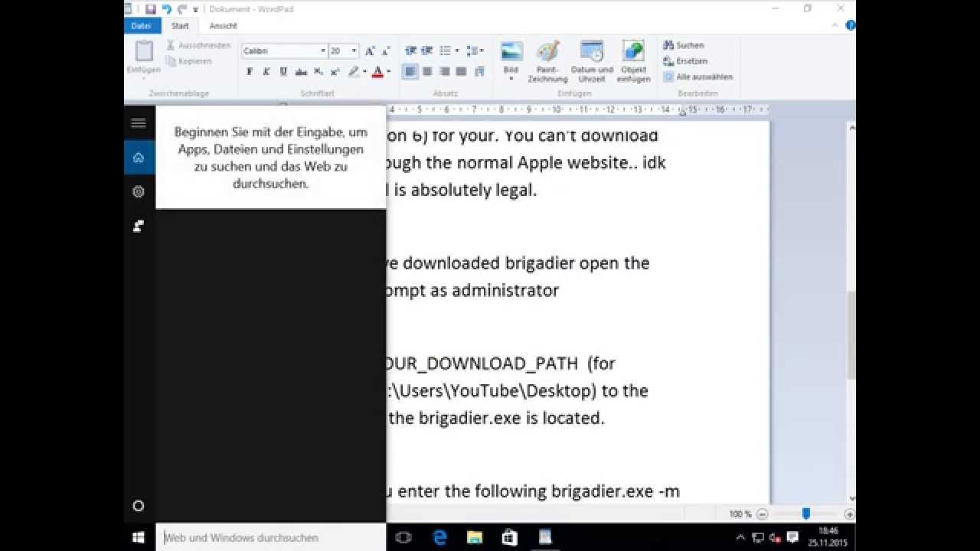
Task: Select align text right
Action: click(x=444, y=72)
